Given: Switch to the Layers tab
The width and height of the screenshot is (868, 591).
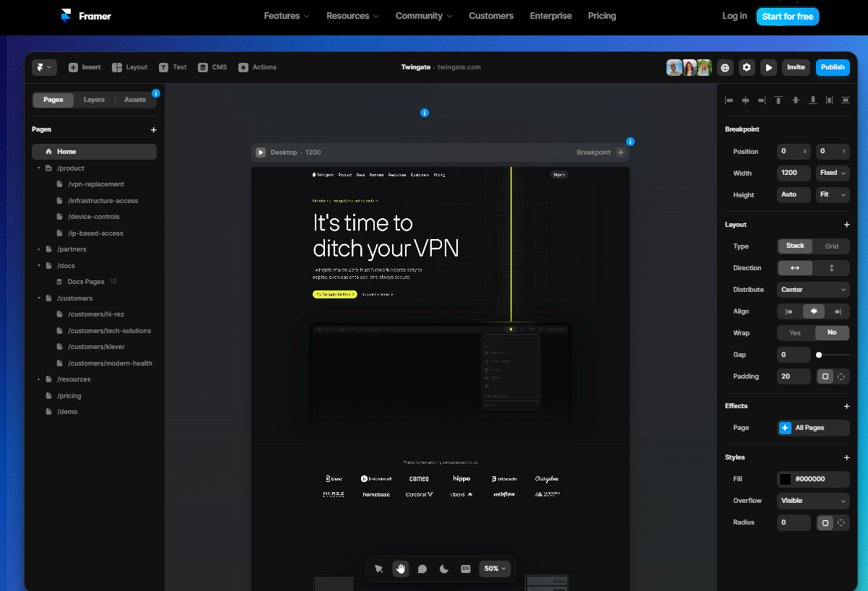Looking at the screenshot, I should tap(93, 99).
